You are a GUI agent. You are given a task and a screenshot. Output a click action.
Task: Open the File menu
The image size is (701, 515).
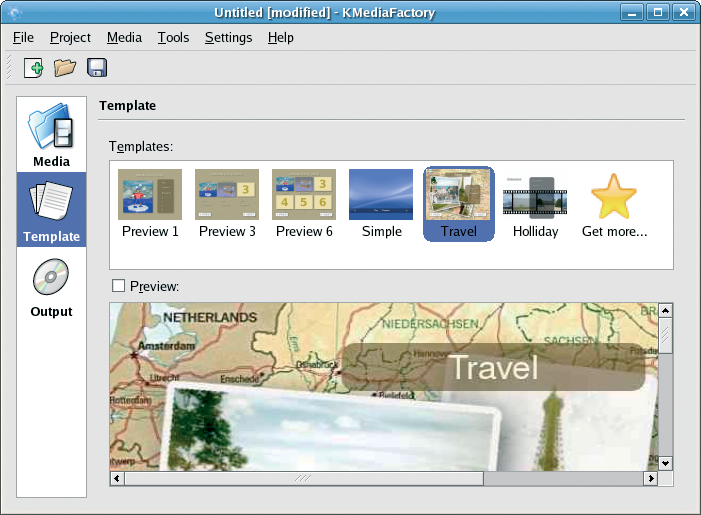tap(23, 38)
